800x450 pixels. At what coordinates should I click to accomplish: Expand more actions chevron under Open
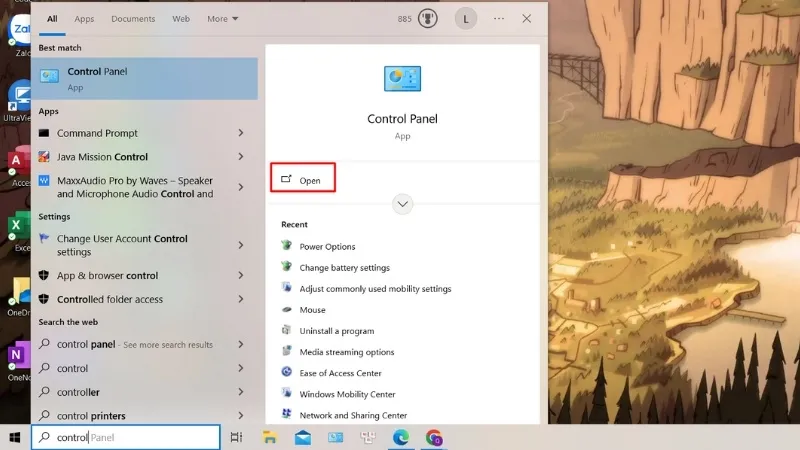[402, 204]
